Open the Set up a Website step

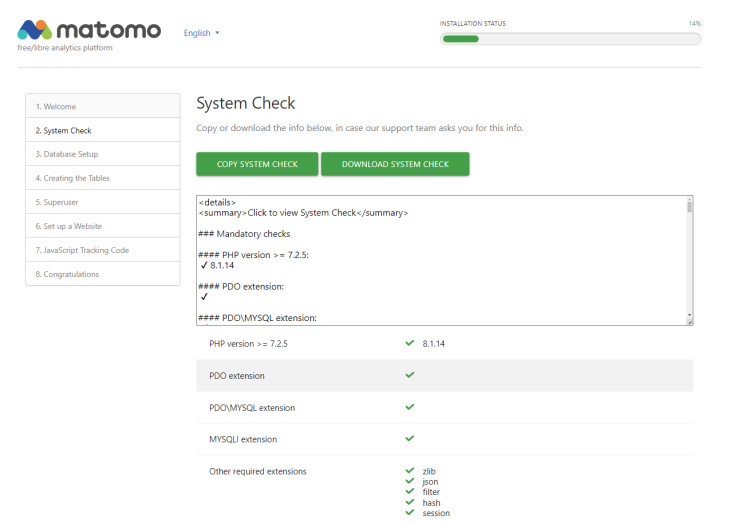click(102, 226)
